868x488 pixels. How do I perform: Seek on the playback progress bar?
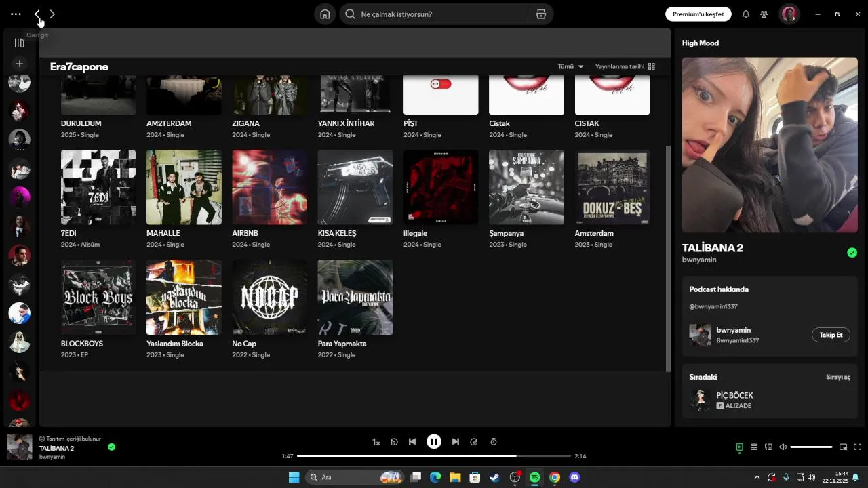435,456
